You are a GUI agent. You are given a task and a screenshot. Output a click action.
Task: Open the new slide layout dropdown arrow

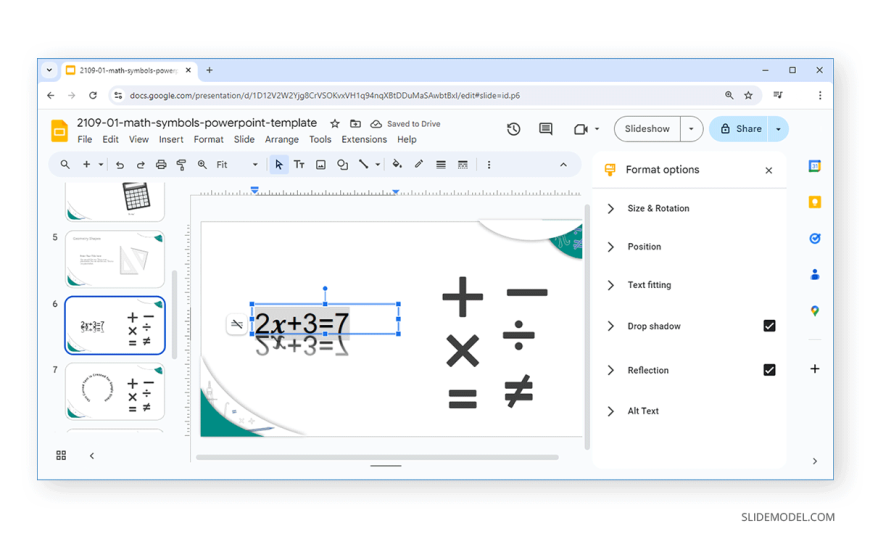click(x=100, y=165)
